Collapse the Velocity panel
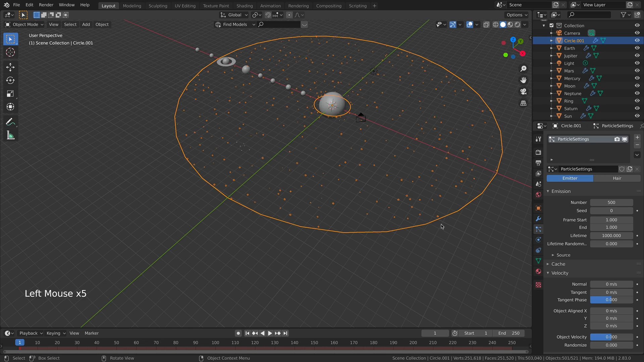Image resolution: width=644 pixels, height=362 pixels. click(559, 273)
